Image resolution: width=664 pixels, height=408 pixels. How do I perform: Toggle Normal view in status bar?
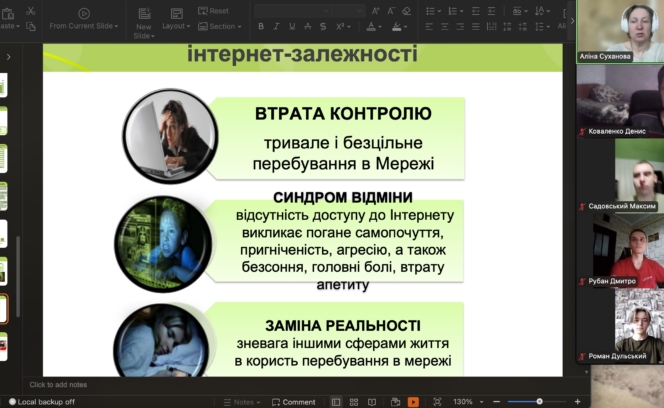click(336, 402)
